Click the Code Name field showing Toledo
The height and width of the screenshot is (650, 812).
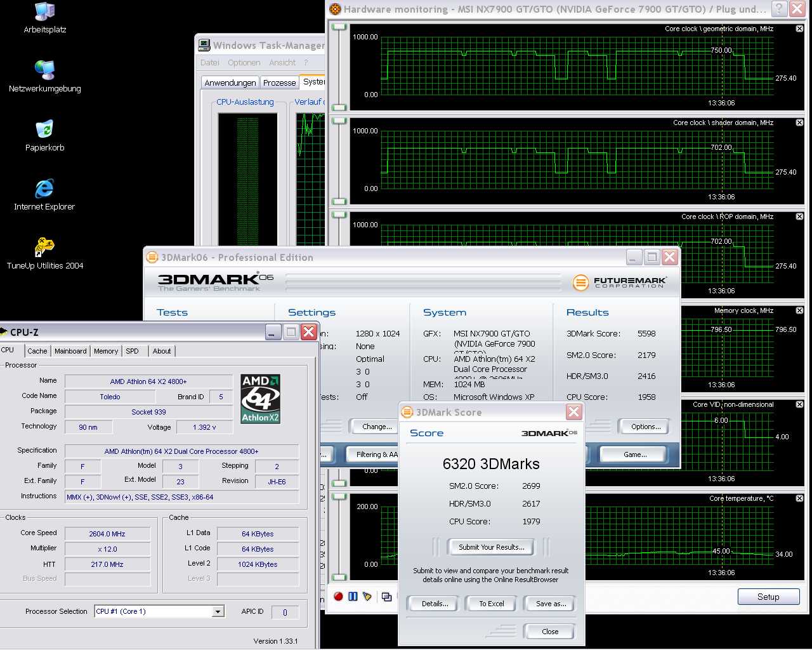coord(110,397)
